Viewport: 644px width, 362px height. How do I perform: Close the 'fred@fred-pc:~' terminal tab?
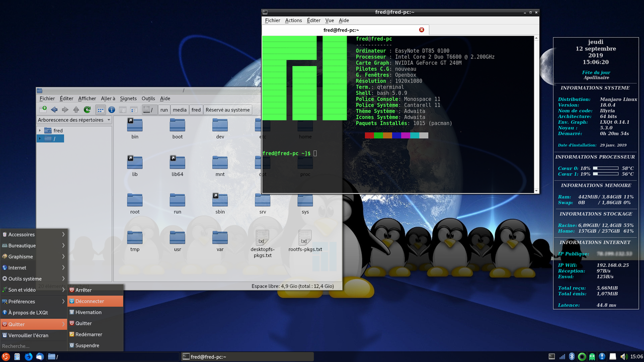422,30
